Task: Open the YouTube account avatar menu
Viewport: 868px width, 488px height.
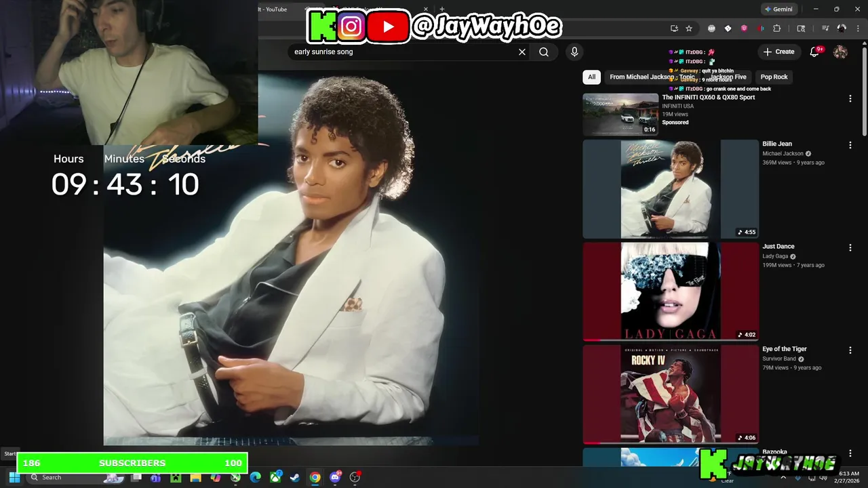Action: (840, 52)
